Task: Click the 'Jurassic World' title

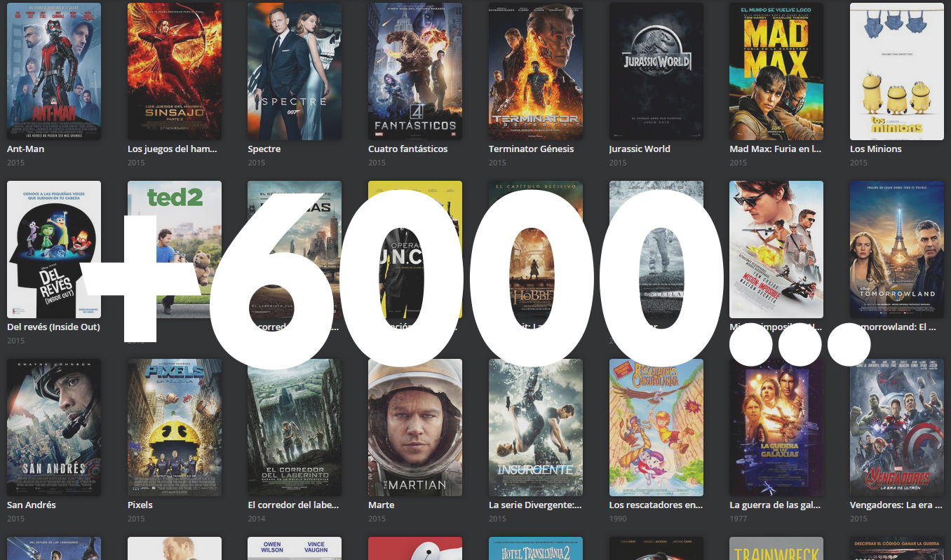Action: click(640, 149)
